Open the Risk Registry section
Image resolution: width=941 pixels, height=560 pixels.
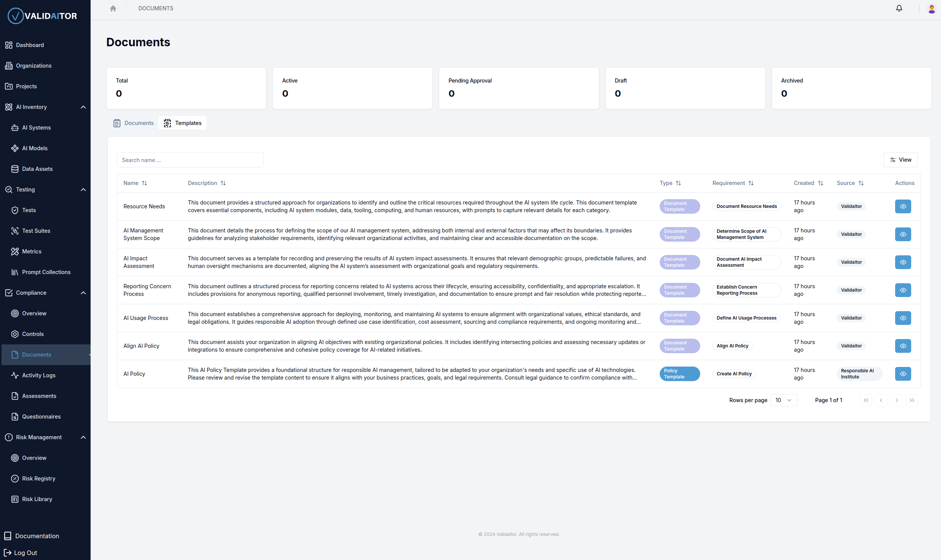38,478
